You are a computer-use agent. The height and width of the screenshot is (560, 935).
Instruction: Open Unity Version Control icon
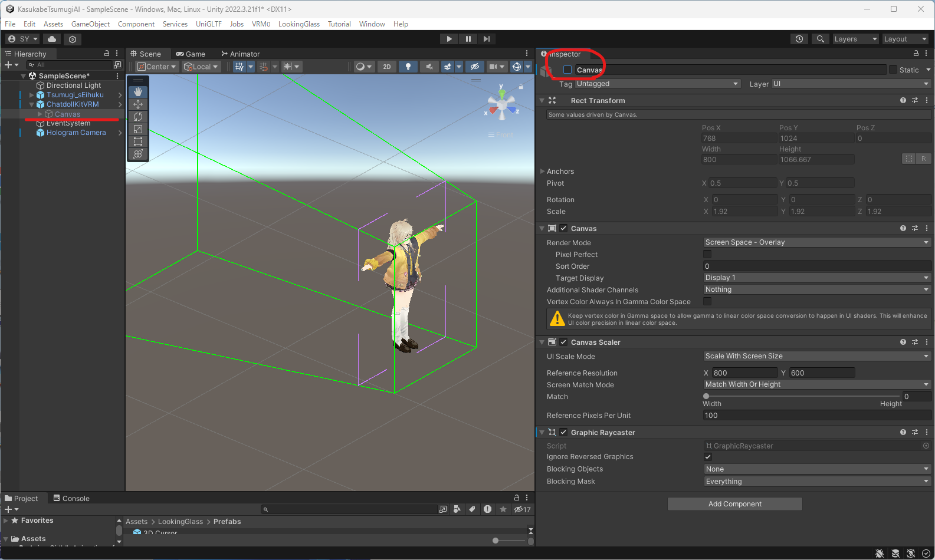pyautogui.click(x=73, y=39)
